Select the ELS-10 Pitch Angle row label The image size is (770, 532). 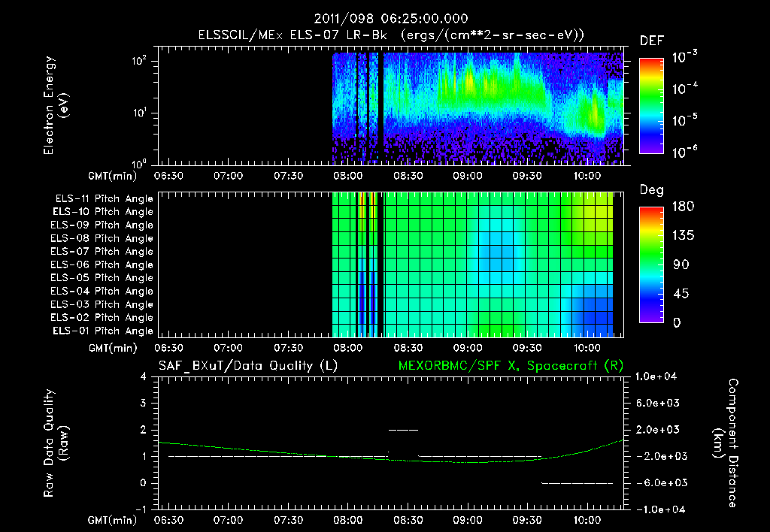click(103, 212)
